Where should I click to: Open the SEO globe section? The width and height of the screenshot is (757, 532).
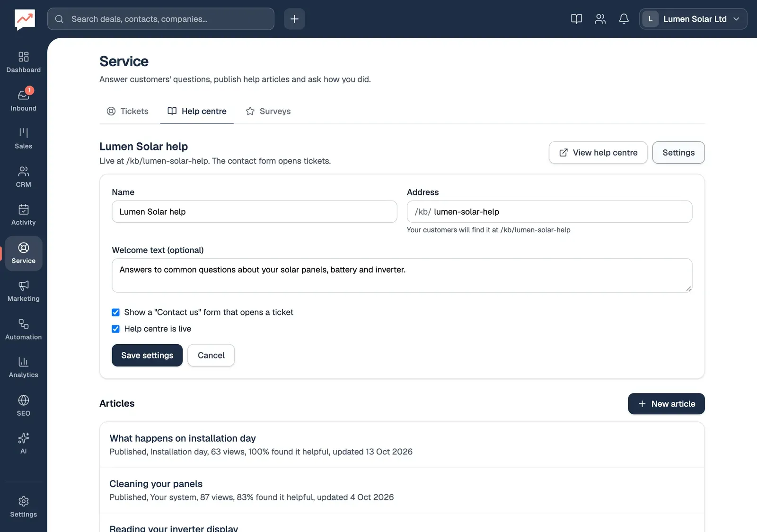(x=23, y=406)
